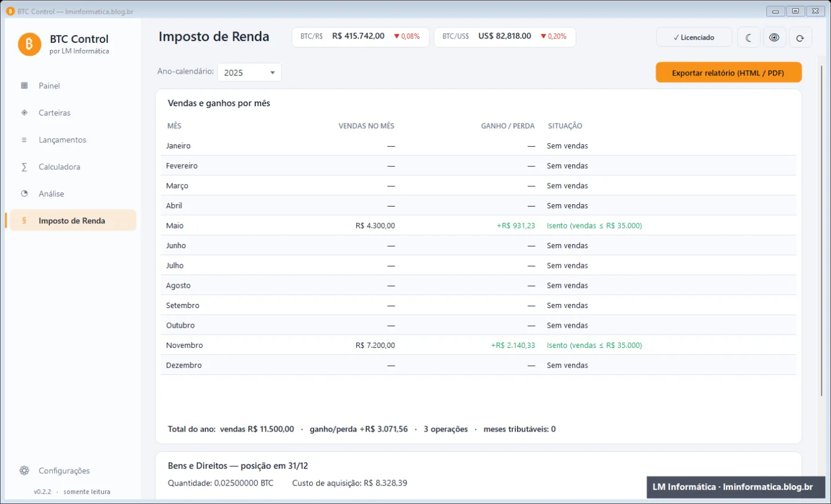The height and width of the screenshot is (504, 831).
Task: Click the Análise pie chart icon
Action: 24,194
